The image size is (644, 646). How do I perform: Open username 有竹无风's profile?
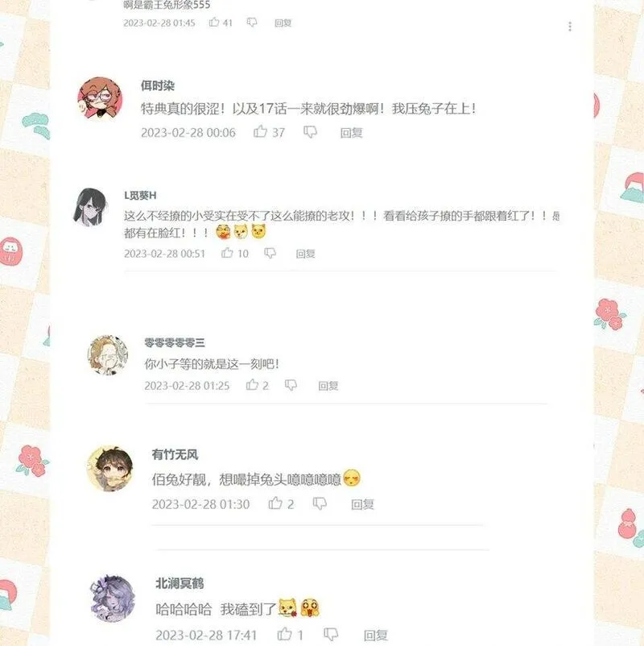175,454
